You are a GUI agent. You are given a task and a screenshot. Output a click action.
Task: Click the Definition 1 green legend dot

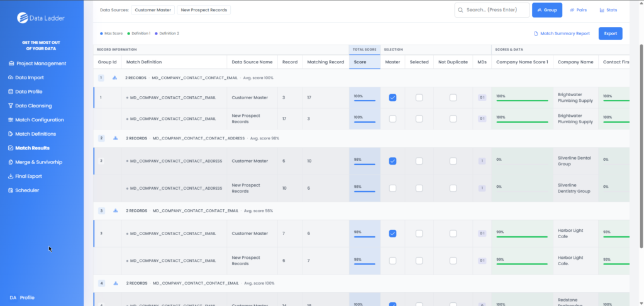pyautogui.click(x=128, y=33)
